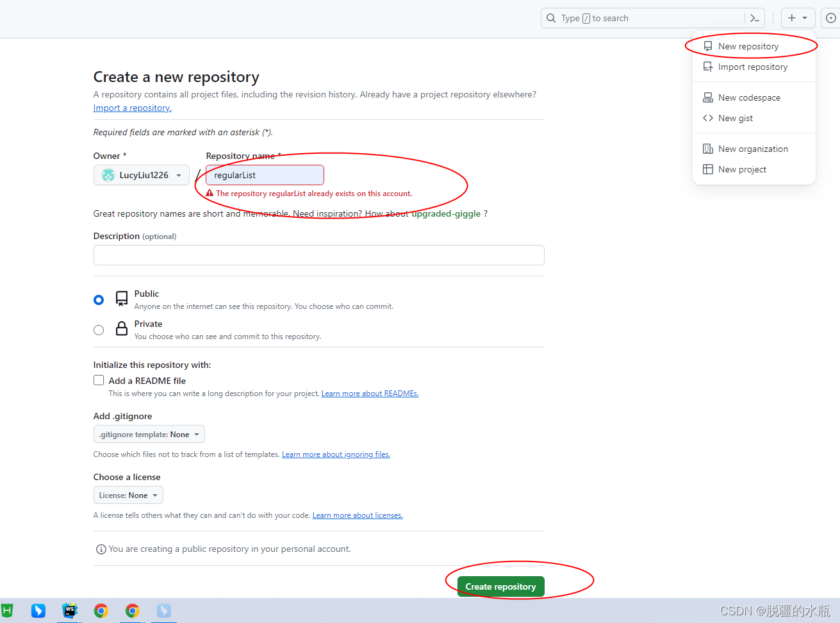Select the Private visibility radio button
This screenshot has height=623, width=840.
coord(99,330)
